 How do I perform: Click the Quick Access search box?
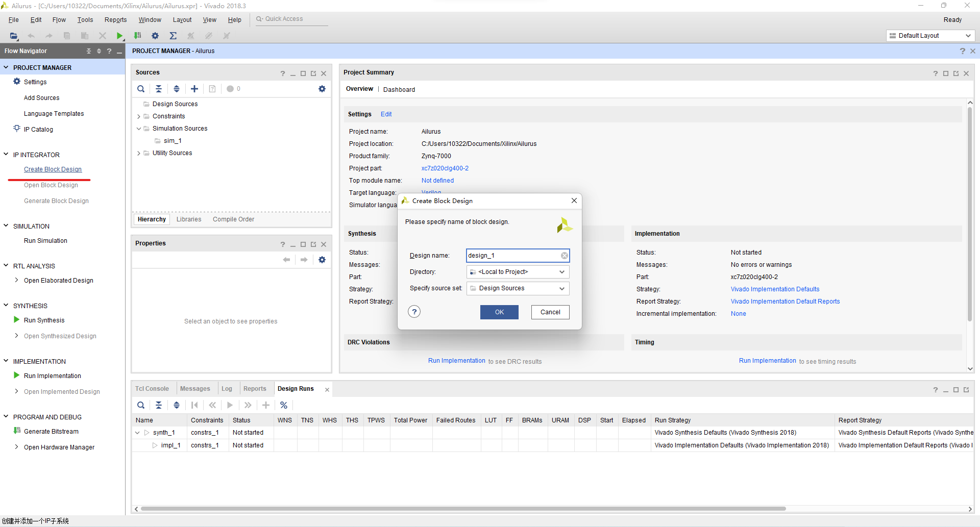pos(291,19)
